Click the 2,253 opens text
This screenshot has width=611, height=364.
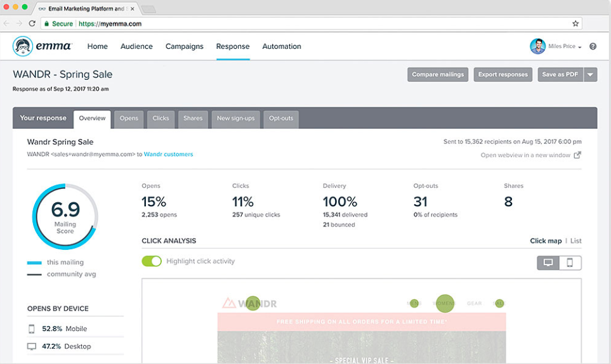[159, 215]
